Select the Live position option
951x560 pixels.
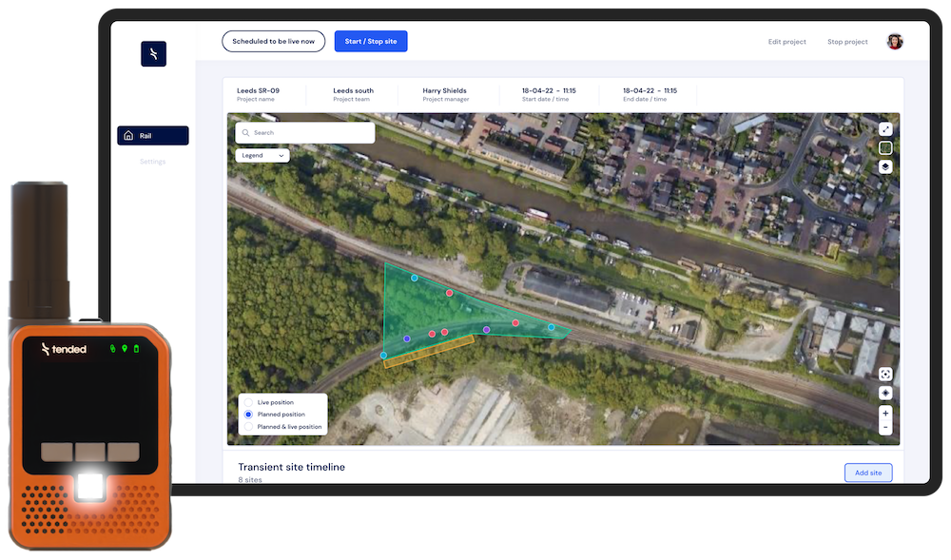pos(248,402)
